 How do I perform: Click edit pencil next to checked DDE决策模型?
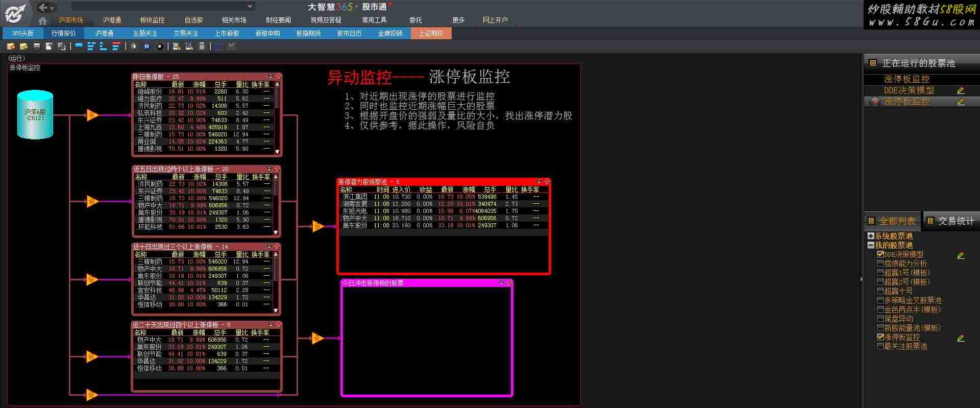[x=961, y=255]
